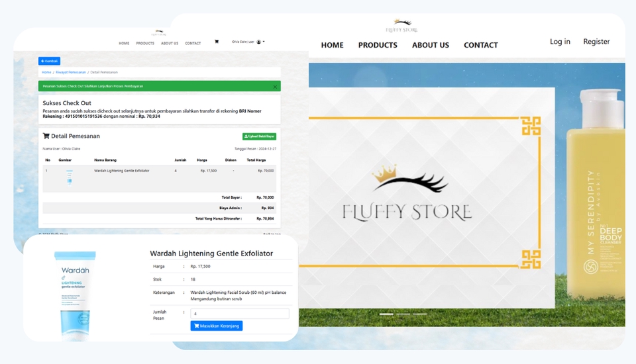636x364 pixels.
Task: Select the second carousel slide indicator
Action: (403, 314)
